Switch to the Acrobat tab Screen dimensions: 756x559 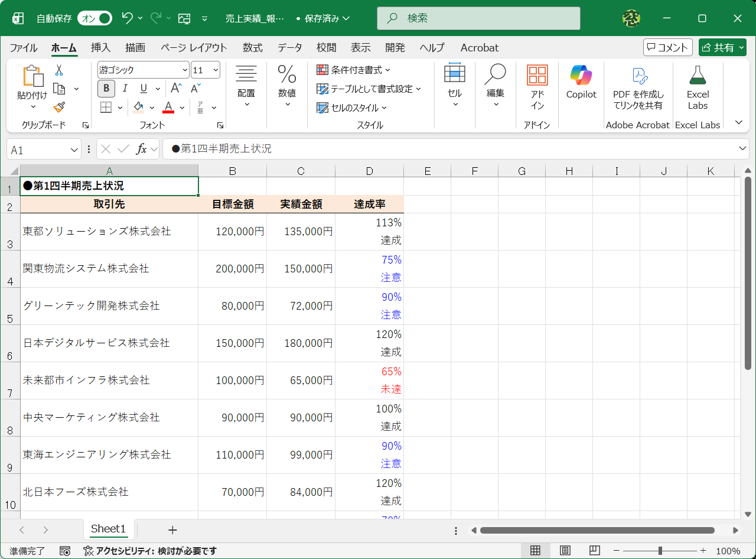point(480,48)
